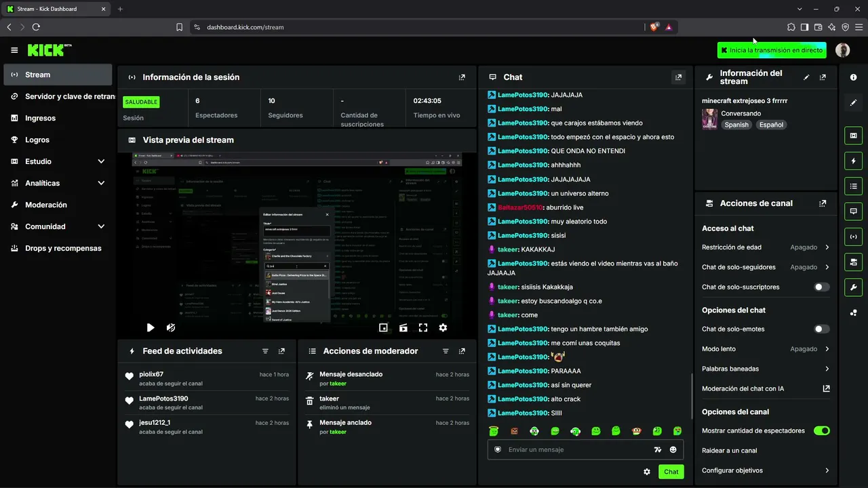Toggle the wrench stream info widget icon
This screenshot has width=868, height=488.
[854, 287]
